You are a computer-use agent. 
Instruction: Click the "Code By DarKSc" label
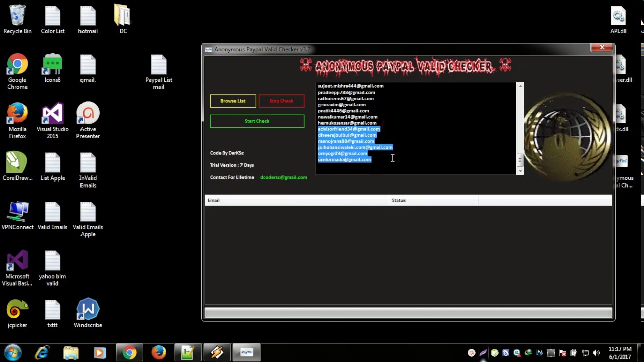tap(227, 153)
